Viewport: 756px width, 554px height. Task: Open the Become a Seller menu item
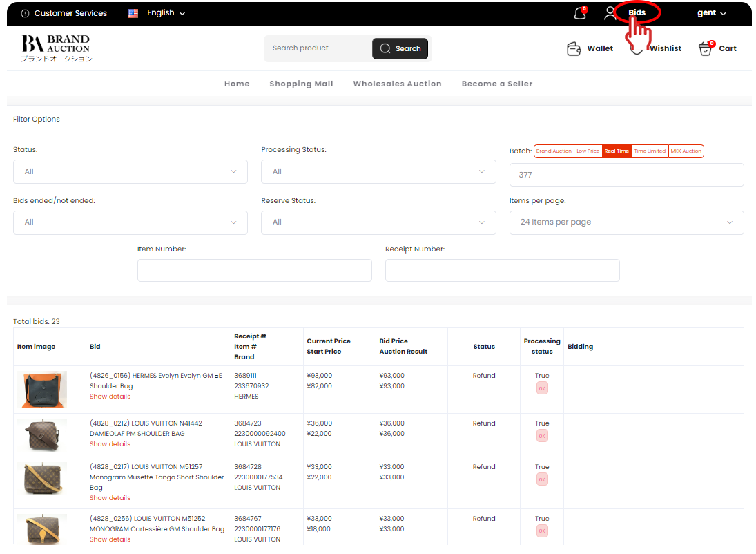click(x=497, y=84)
